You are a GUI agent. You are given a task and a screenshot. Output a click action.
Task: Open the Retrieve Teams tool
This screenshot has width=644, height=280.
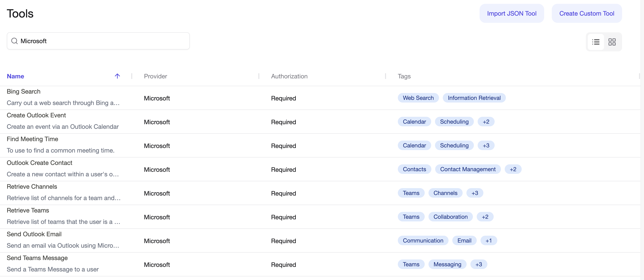[28, 210]
